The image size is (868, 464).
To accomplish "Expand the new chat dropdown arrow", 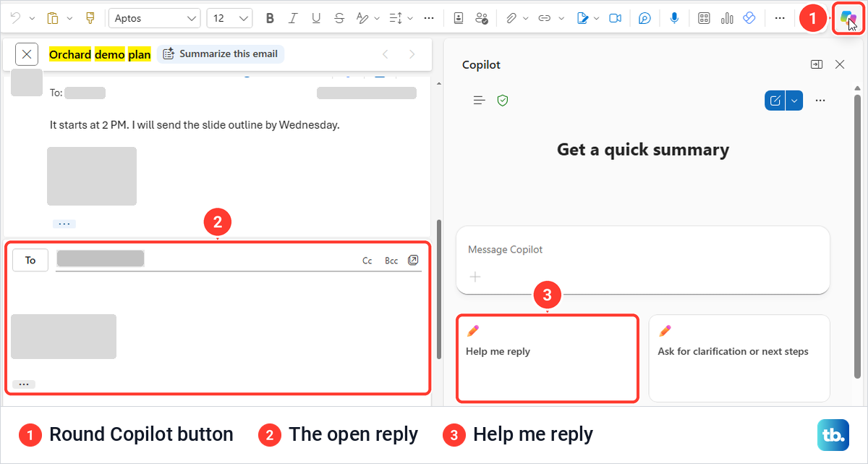I will (x=795, y=101).
